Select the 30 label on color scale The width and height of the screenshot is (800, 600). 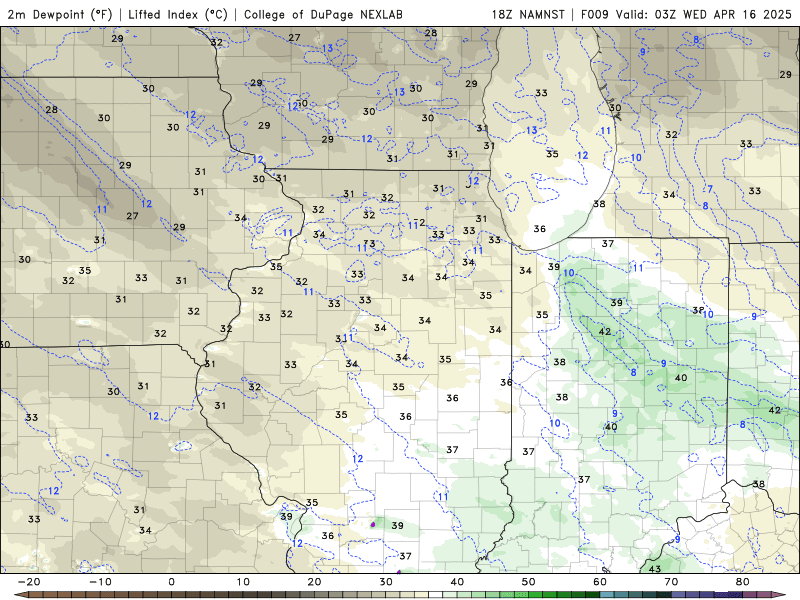pyautogui.click(x=386, y=582)
